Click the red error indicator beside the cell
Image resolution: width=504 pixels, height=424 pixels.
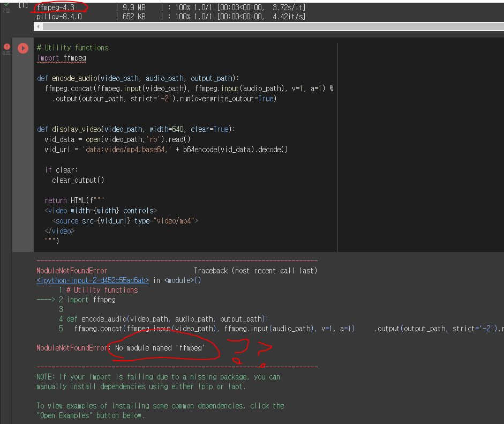pyautogui.click(x=7, y=47)
